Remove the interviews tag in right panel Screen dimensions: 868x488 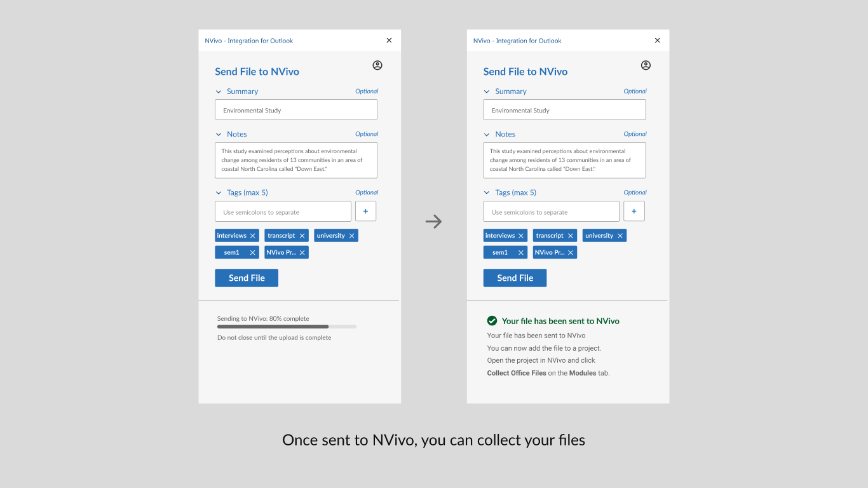point(521,236)
